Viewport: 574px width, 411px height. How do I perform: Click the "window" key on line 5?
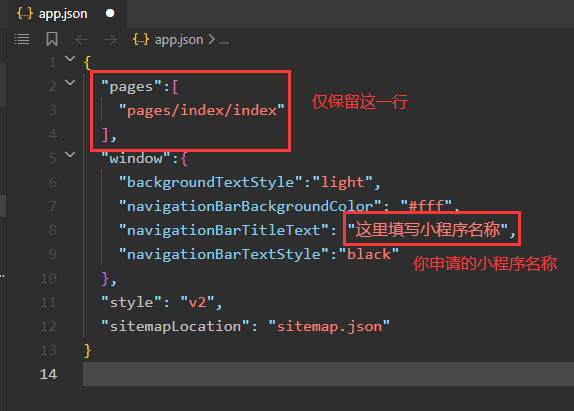tap(136, 158)
